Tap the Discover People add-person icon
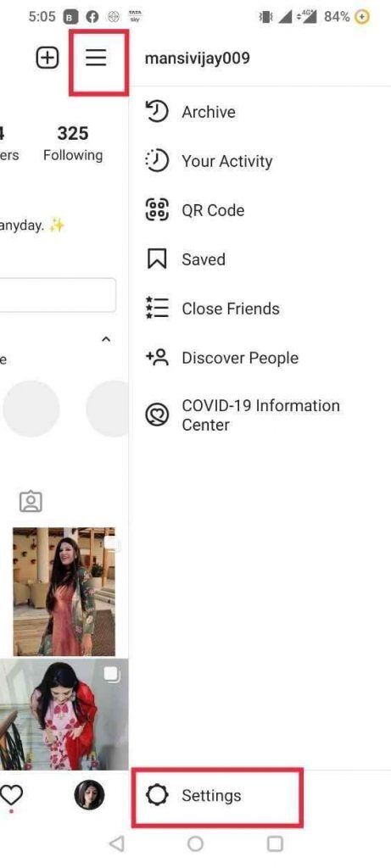 click(157, 357)
